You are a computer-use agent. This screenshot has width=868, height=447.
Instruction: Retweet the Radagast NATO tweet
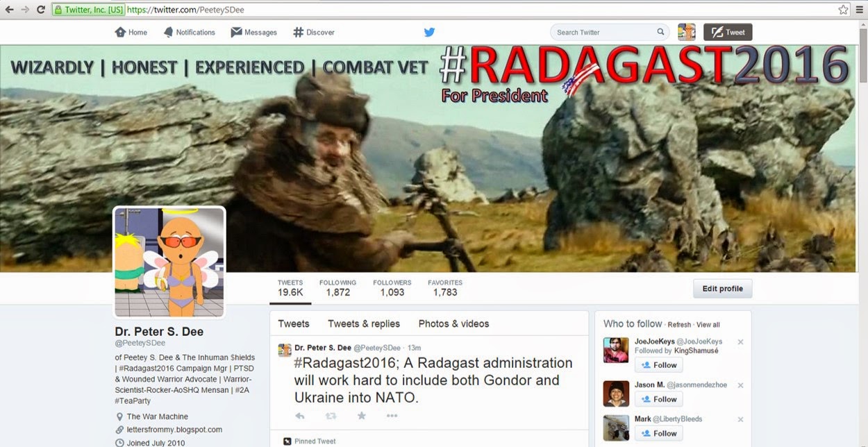[x=331, y=416]
